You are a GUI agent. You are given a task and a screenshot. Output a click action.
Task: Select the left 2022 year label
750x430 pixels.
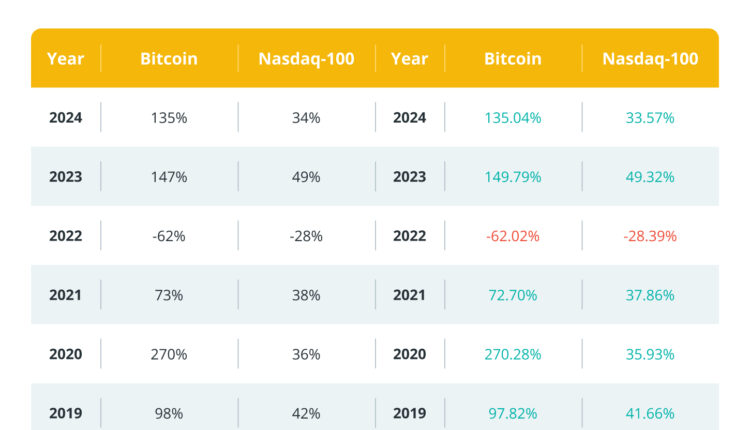coord(65,236)
